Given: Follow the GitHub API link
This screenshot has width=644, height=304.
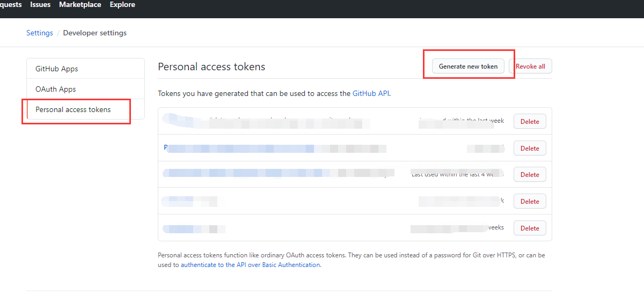Looking at the screenshot, I should pos(371,93).
